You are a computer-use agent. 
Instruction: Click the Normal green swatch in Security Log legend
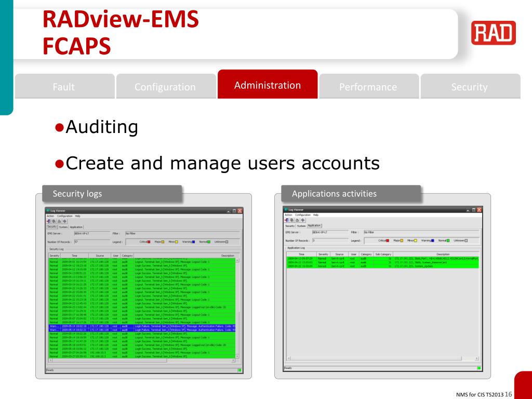[209, 242]
